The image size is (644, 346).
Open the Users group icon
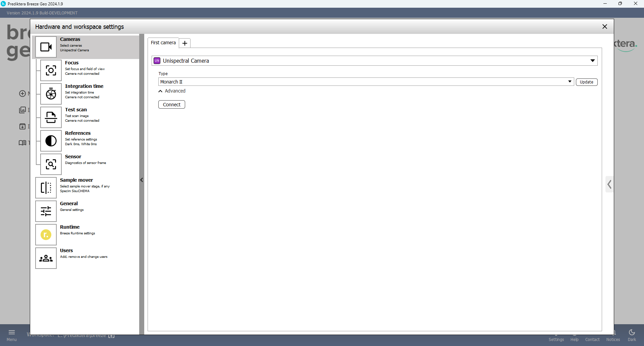point(46,258)
